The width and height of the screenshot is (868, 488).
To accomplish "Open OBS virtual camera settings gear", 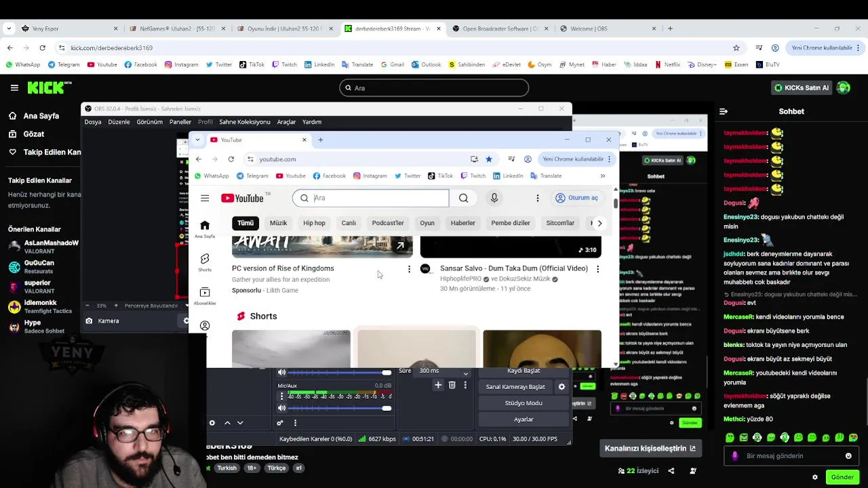I will pyautogui.click(x=561, y=386).
